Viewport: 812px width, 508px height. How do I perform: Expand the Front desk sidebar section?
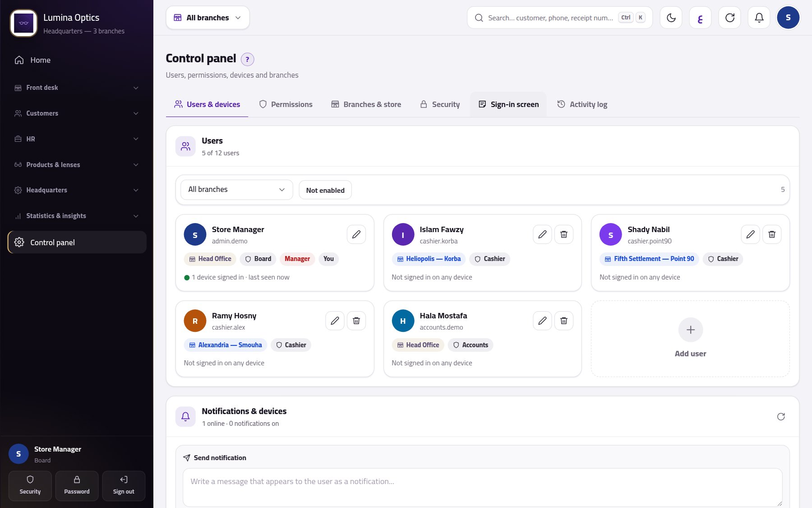point(77,88)
